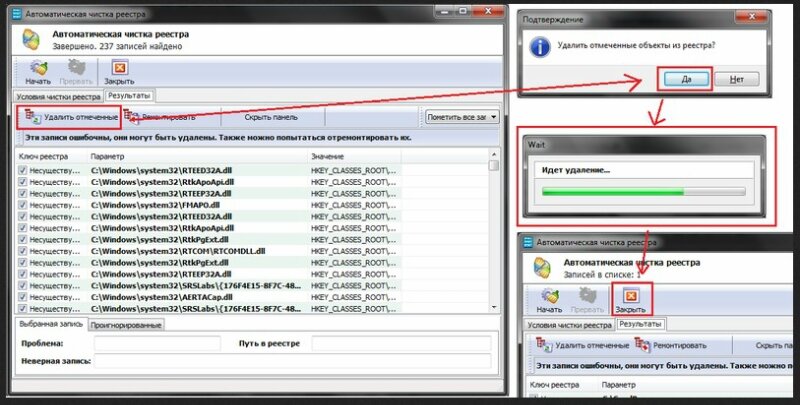Screen dimensions: 800x405
Task: Click Ремонтировать in Записей в списке window
Action: point(670,345)
